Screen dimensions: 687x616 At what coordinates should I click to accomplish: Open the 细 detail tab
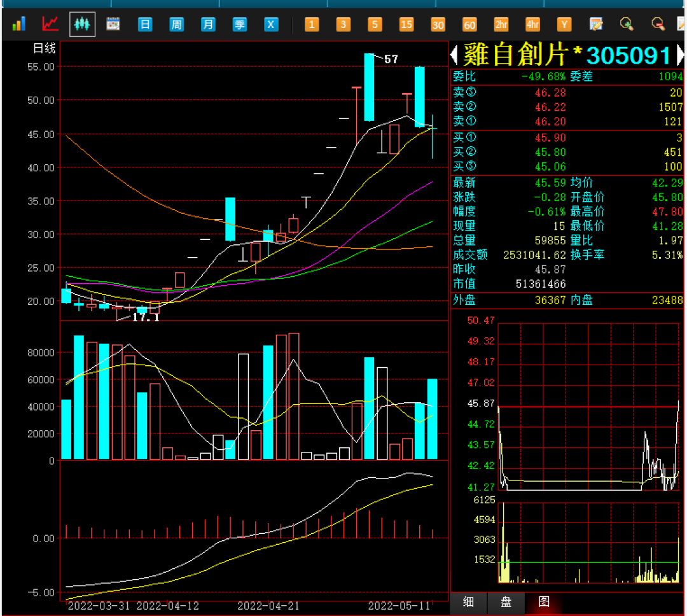468,602
